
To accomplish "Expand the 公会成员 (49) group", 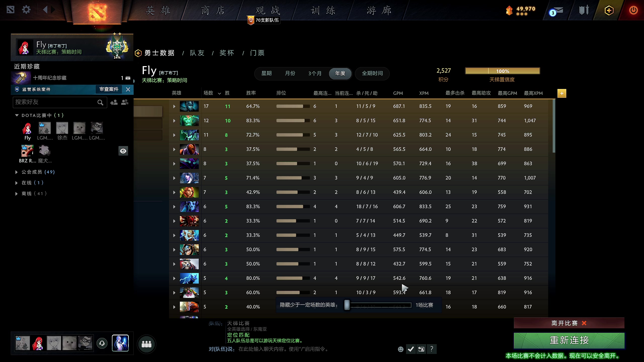I will click(x=17, y=172).
